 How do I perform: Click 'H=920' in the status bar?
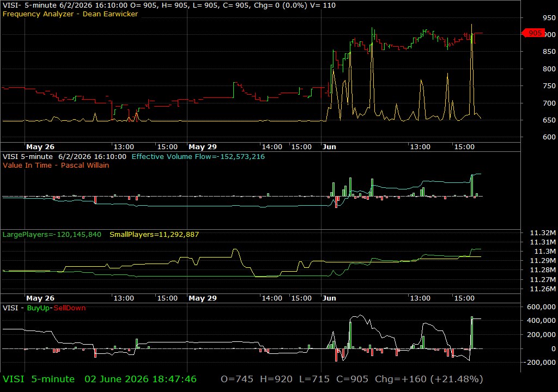(x=276, y=379)
